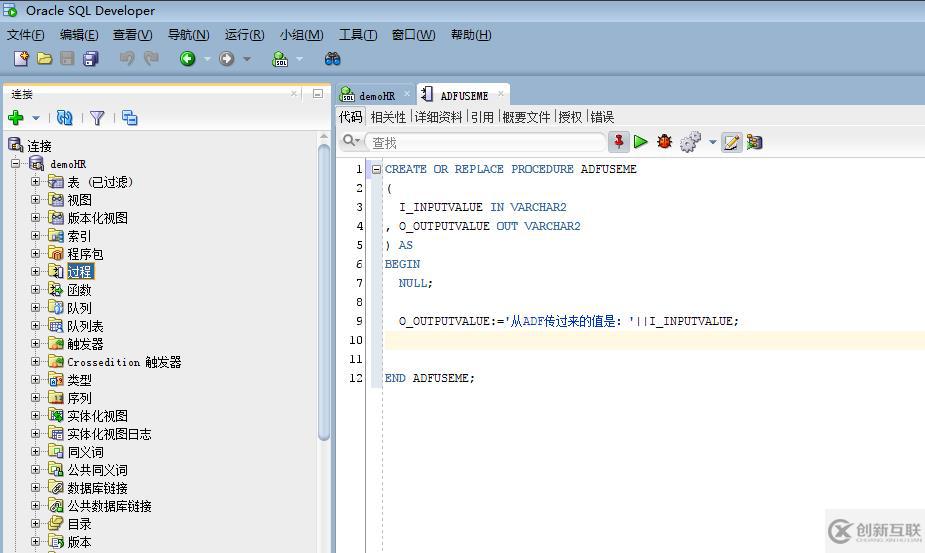Open the 工具(T) menu
This screenshot has height=553, width=925.
[x=358, y=35]
